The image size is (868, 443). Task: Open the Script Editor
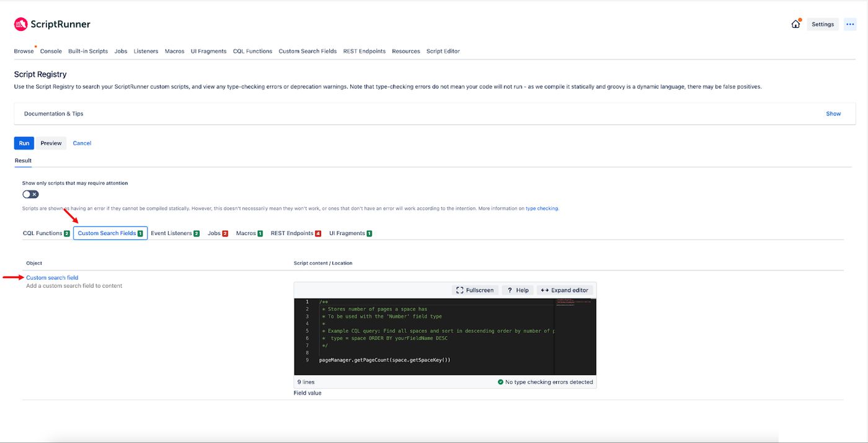[x=443, y=51]
